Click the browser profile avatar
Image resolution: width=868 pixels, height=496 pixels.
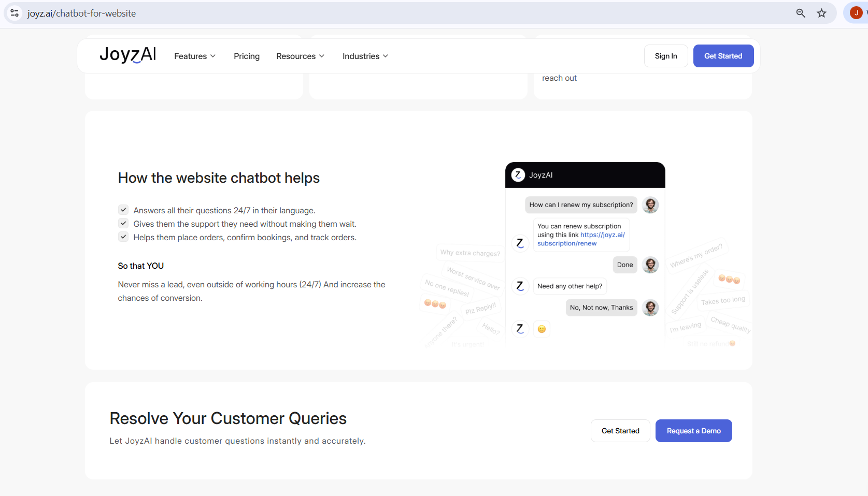pyautogui.click(x=855, y=13)
